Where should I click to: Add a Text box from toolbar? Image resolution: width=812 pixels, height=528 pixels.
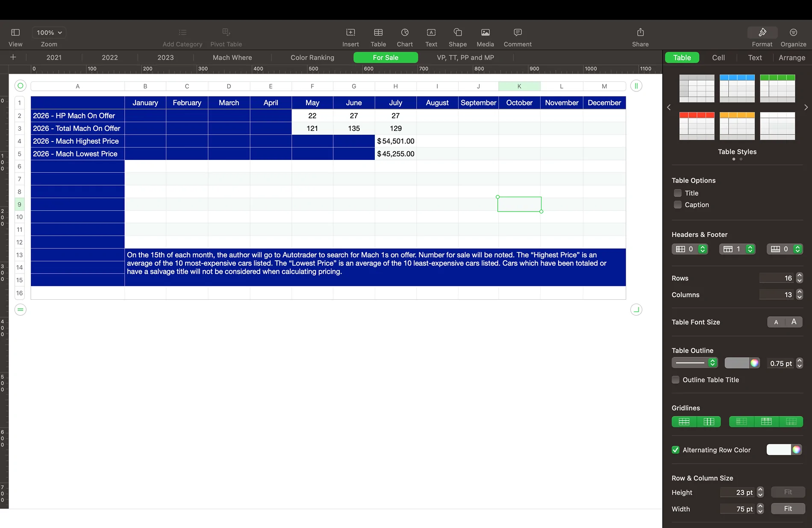tap(431, 32)
